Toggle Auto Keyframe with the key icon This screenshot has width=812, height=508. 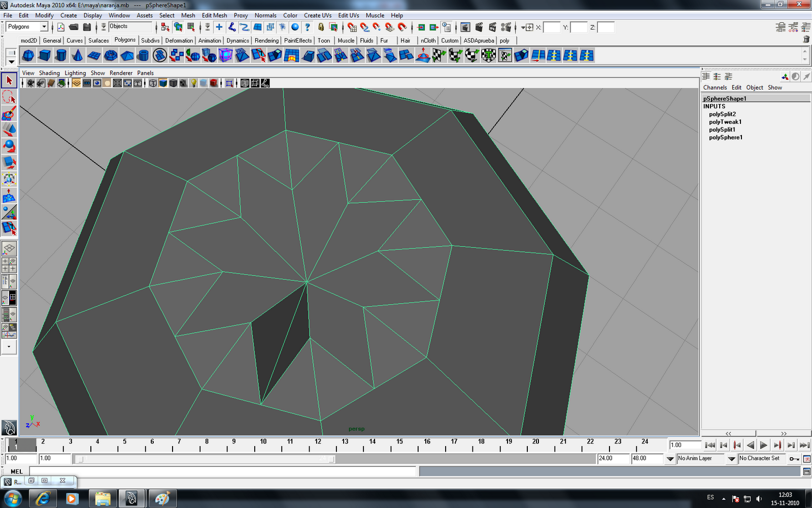(795, 459)
